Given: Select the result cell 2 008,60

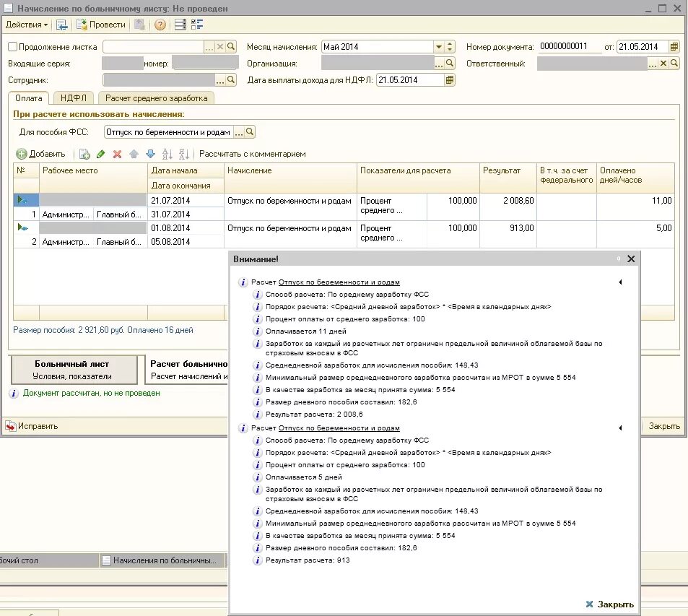Looking at the screenshot, I should (508, 207).
